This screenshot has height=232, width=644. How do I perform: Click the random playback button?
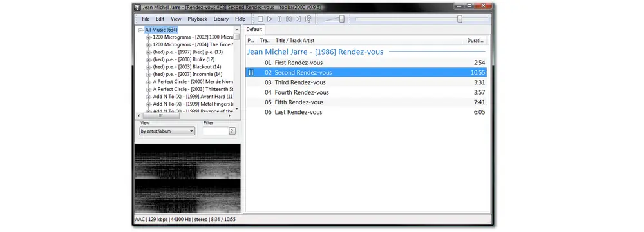308,19
